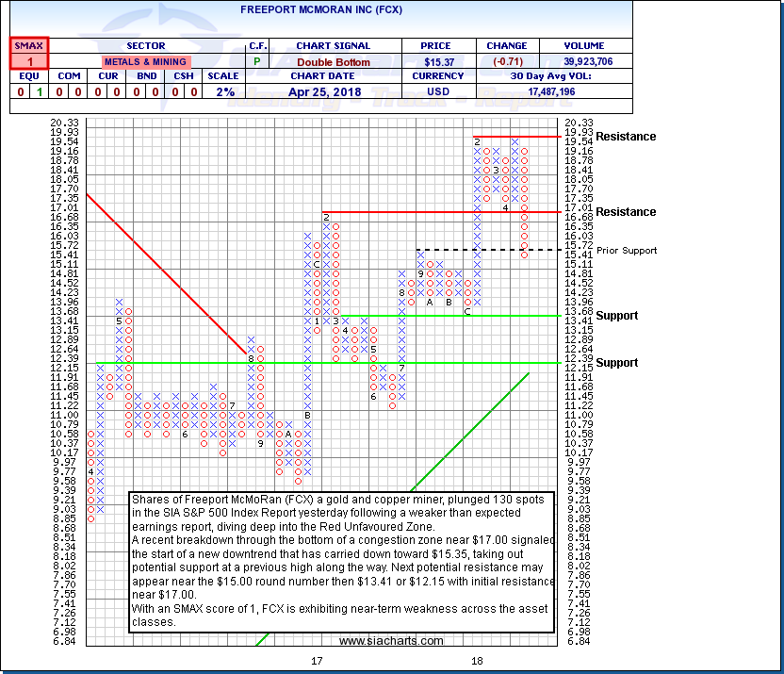Click the $15.37 price value
The image size is (784, 674).
click(436, 61)
